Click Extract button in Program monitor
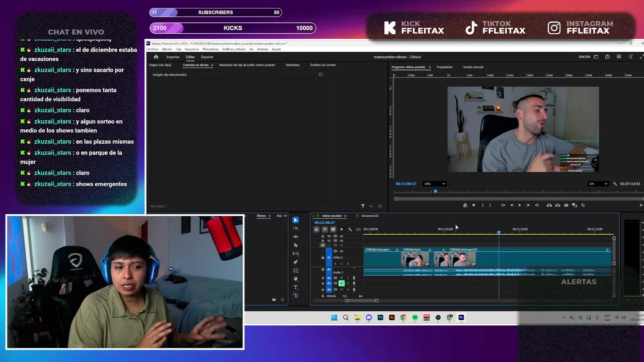Image resolution: width=644 pixels, height=362 pixels. pyautogui.click(x=557, y=205)
